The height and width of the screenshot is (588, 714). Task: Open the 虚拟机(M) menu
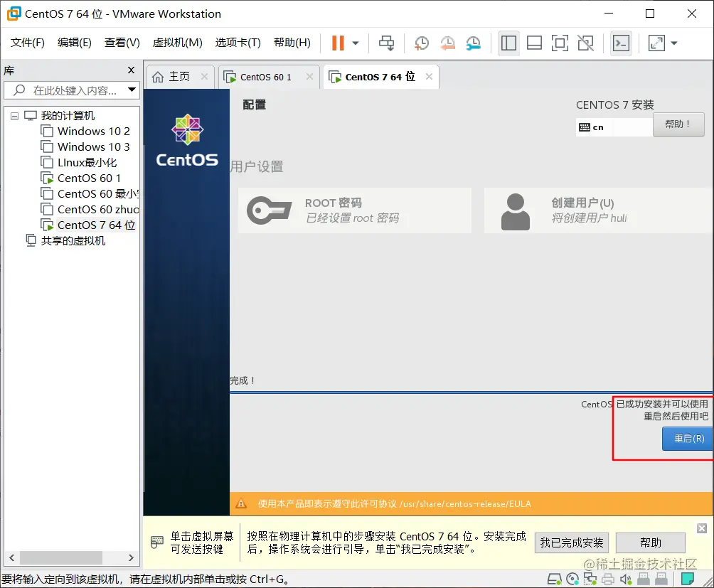tap(177, 43)
